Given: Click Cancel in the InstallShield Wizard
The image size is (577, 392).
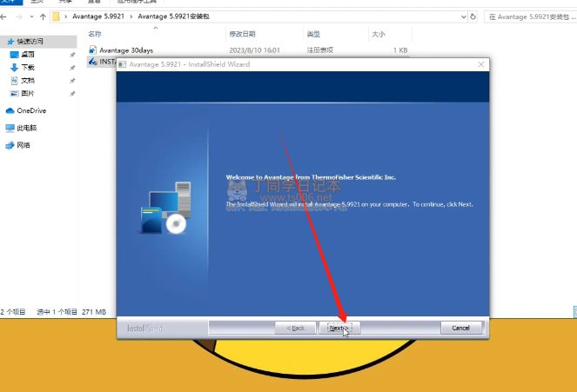Looking at the screenshot, I should [460, 328].
